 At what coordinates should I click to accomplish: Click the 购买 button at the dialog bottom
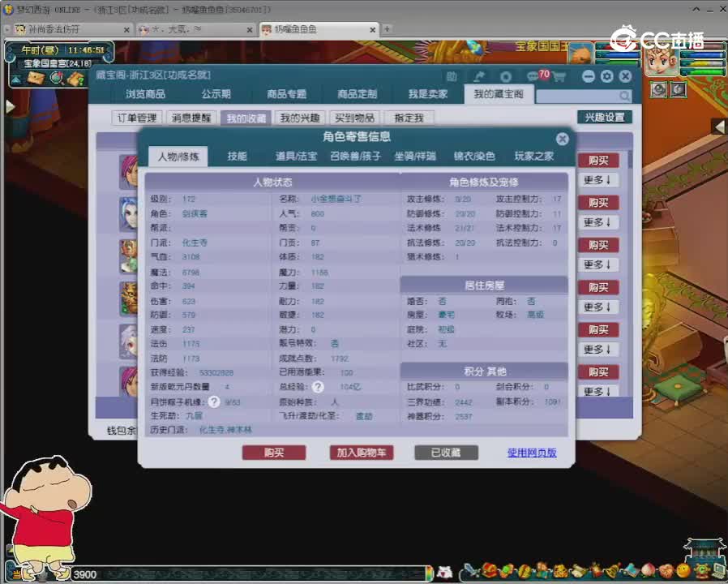(274, 453)
